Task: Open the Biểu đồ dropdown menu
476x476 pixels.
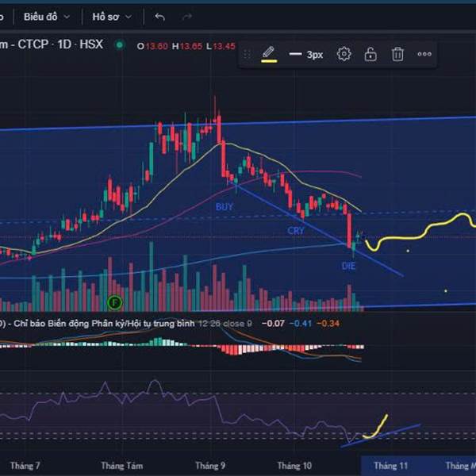Action: tap(47, 17)
